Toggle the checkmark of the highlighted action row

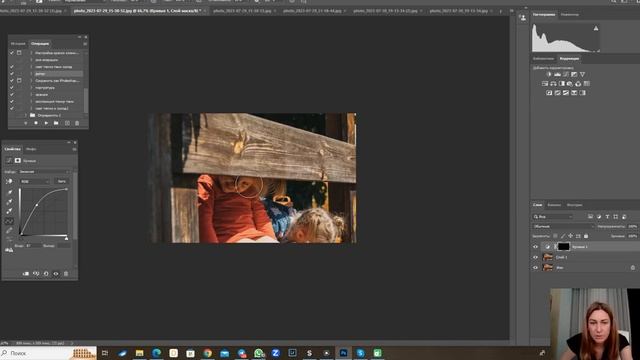[12, 74]
